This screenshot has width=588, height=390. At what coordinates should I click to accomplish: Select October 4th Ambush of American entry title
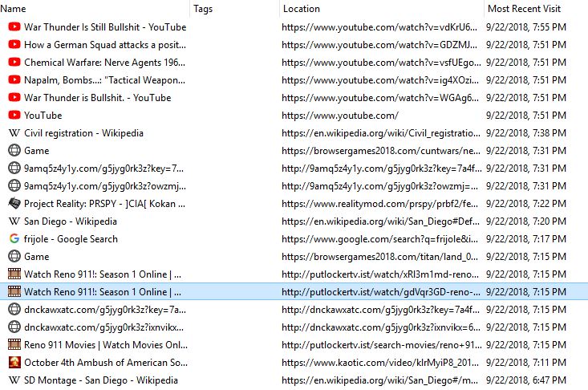click(106, 362)
